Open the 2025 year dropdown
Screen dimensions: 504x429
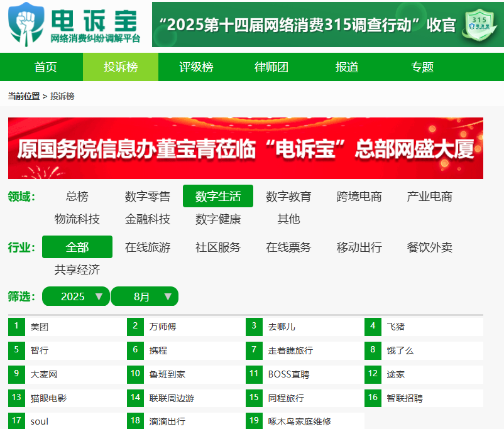76,296
